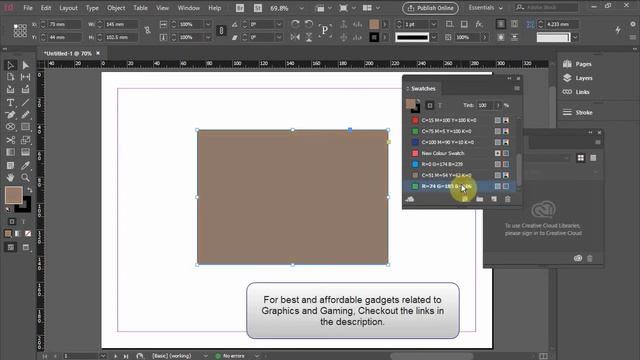The image size is (640, 360).
Task: Open the Links panel
Action: (576, 92)
